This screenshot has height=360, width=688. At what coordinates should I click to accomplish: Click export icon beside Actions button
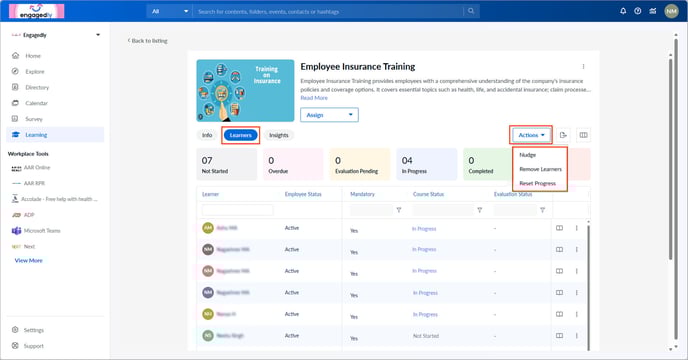(x=563, y=135)
